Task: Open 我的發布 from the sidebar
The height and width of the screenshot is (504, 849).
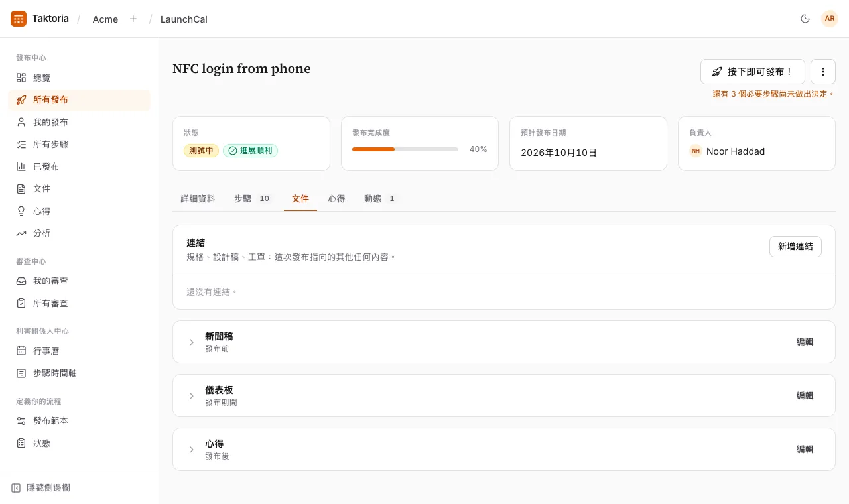Action: click(80, 122)
